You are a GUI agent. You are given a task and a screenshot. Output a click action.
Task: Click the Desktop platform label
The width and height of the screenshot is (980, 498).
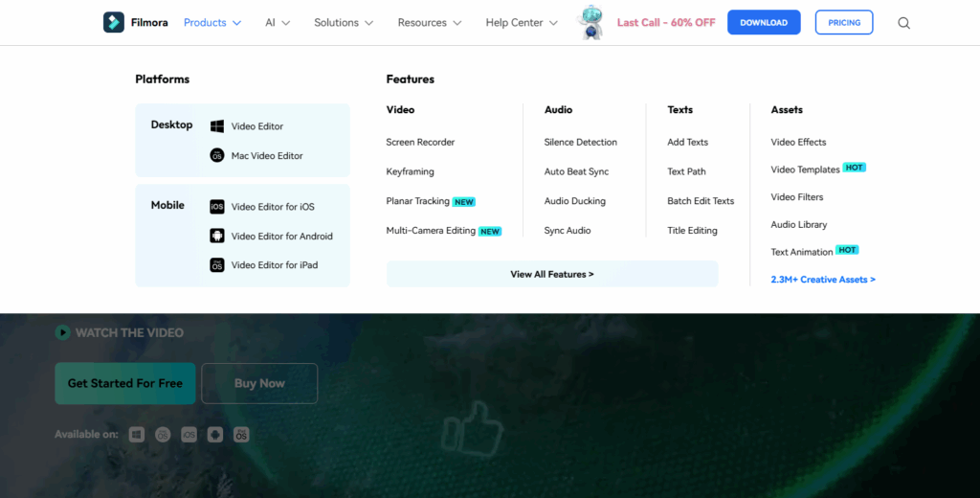point(171,124)
